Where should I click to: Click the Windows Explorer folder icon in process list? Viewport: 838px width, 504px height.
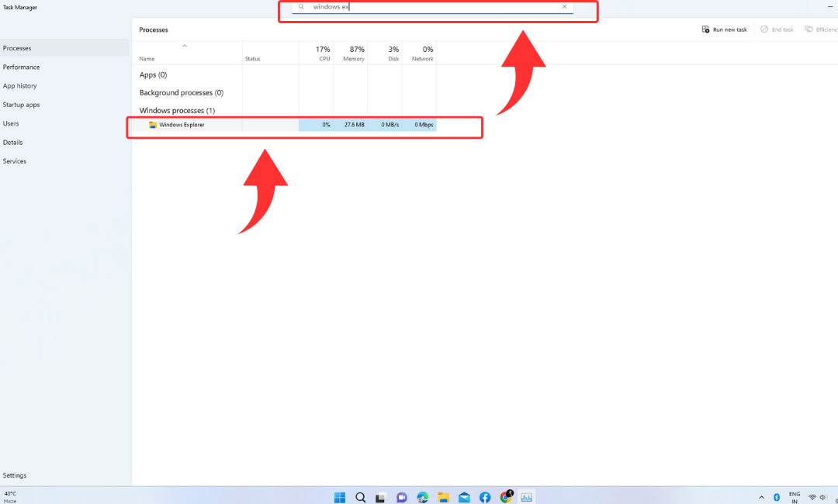tap(153, 125)
